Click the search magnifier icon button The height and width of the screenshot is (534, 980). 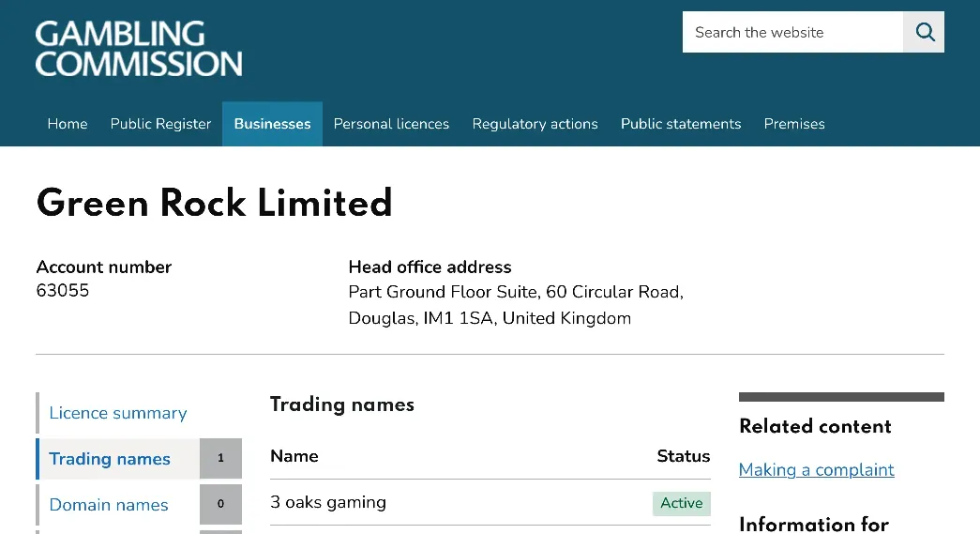click(924, 32)
